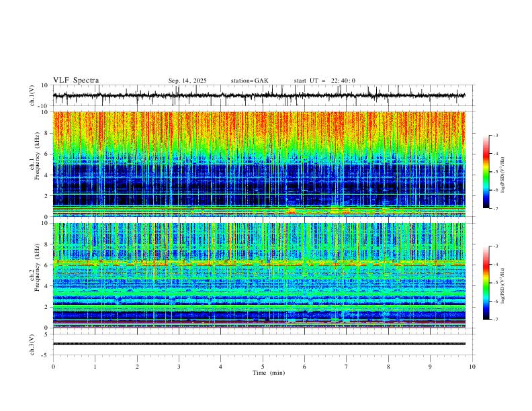The image size is (532, 411).
Task: Click the -3 value on upper colorbar
Action: tap(496, 135)
